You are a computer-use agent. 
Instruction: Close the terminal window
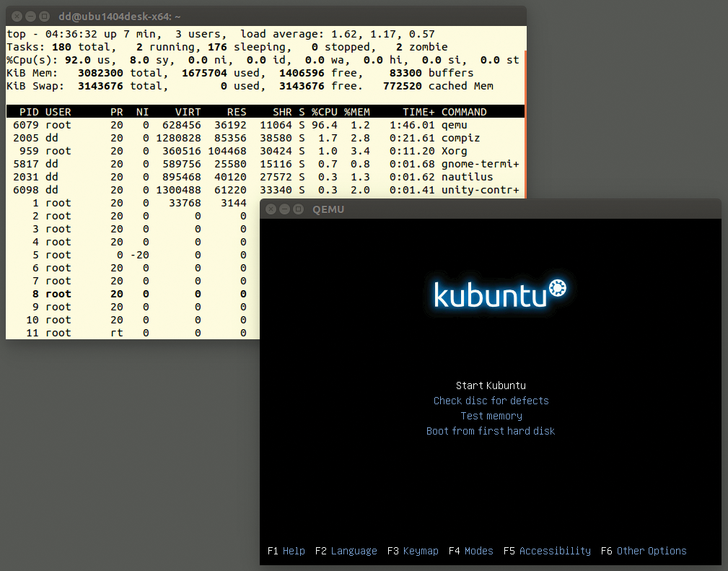16,15
